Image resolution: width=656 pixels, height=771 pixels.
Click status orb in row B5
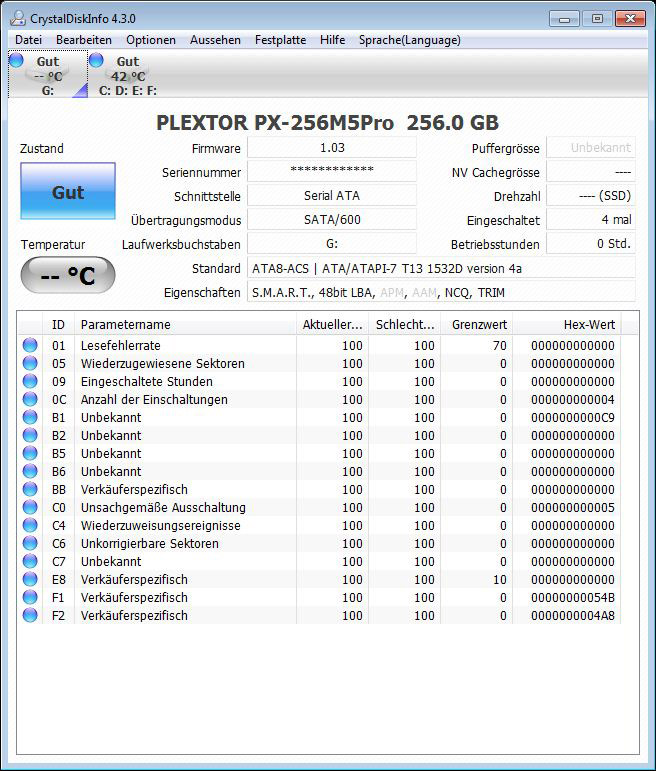pyautogui.click(x=30, y=453)
